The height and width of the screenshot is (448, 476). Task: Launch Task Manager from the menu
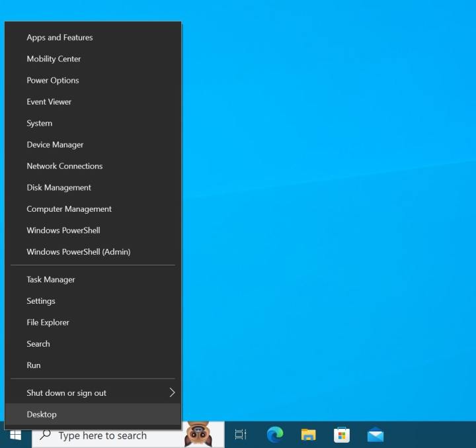[x=51, y=280]
